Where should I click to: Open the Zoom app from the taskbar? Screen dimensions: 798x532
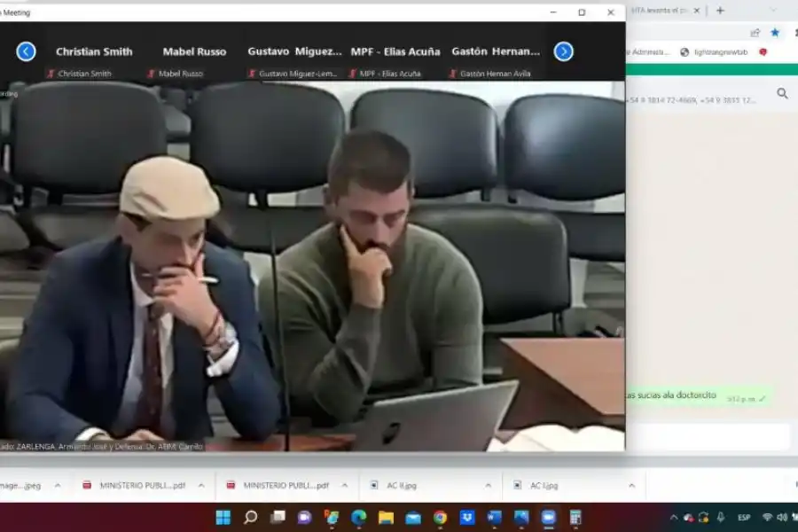point(546,519)
